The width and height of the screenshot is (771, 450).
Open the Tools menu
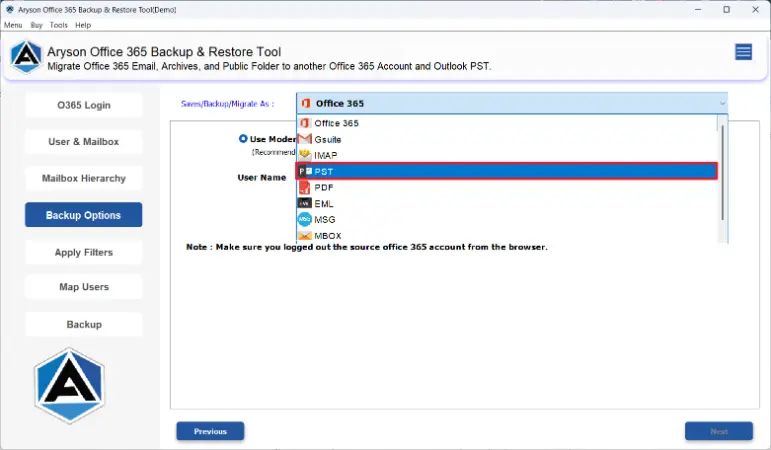coord(59,25)
